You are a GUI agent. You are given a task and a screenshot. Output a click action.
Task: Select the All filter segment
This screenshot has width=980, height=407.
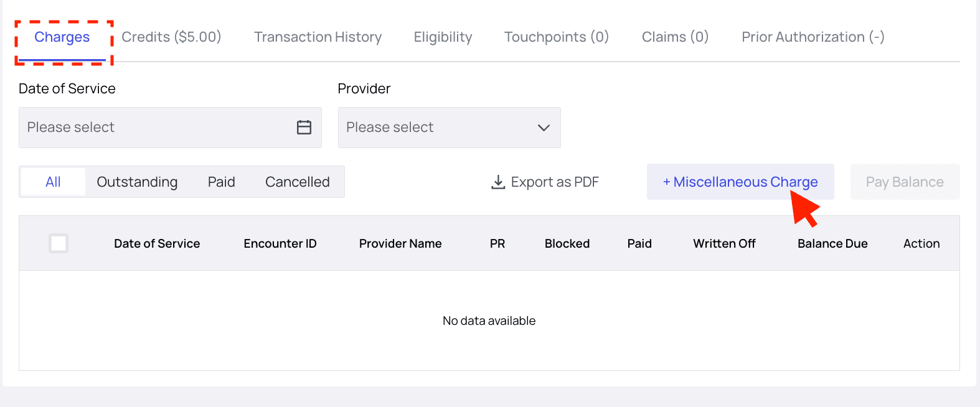pyautogui.click(x=53, y=182)
